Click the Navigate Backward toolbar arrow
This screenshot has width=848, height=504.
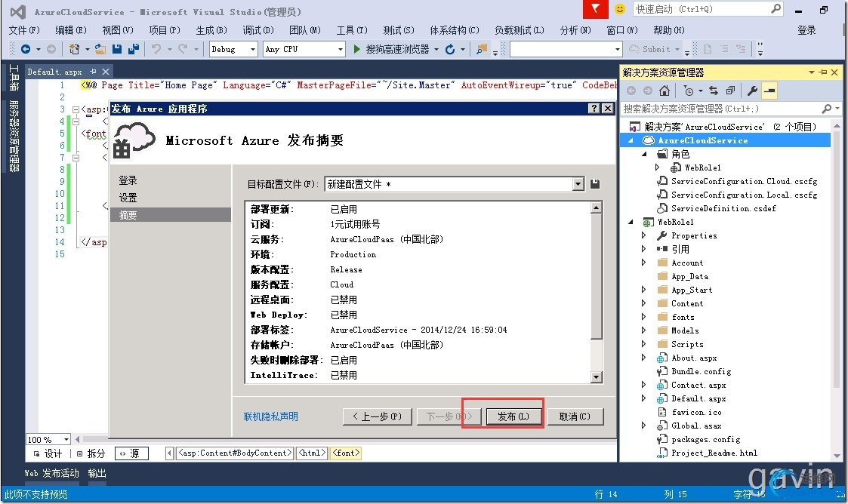point(26,49)
